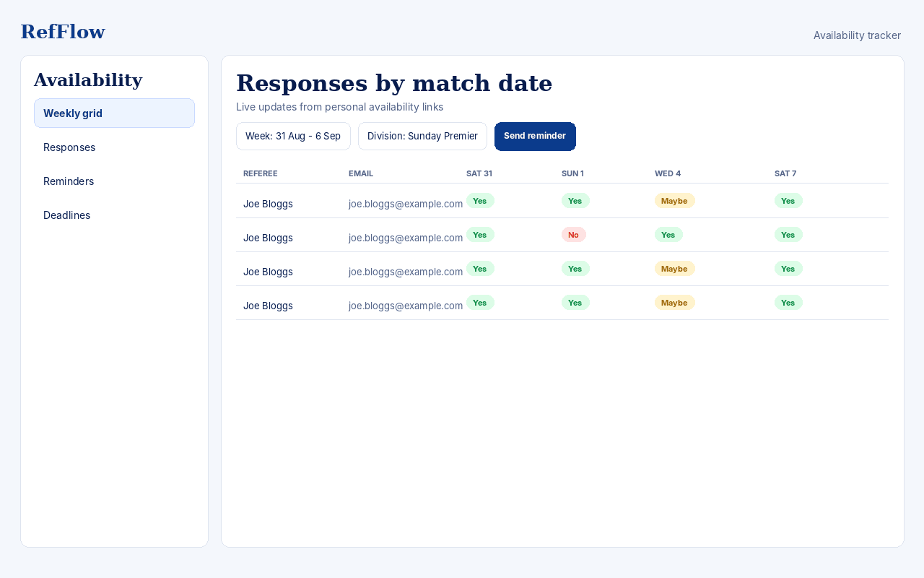Click the Email column header
The image size is (924, 578).
[x=361, y=173]
